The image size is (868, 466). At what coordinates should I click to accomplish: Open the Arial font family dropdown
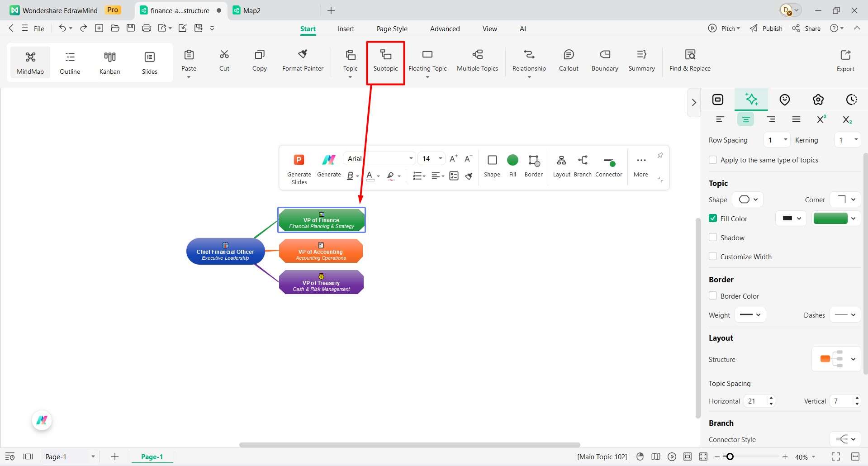pos(379,158)
